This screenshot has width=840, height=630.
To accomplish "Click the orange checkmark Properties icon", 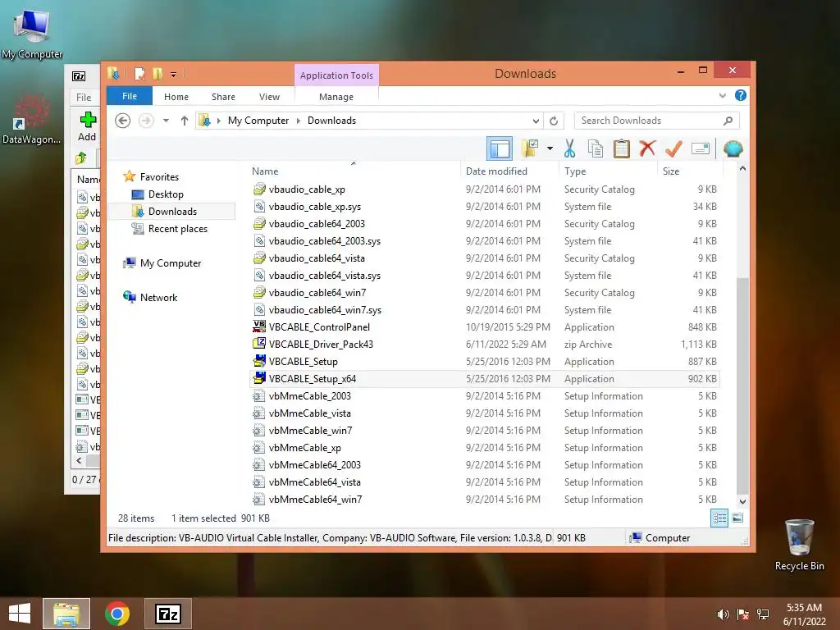I will pos(673,148).
